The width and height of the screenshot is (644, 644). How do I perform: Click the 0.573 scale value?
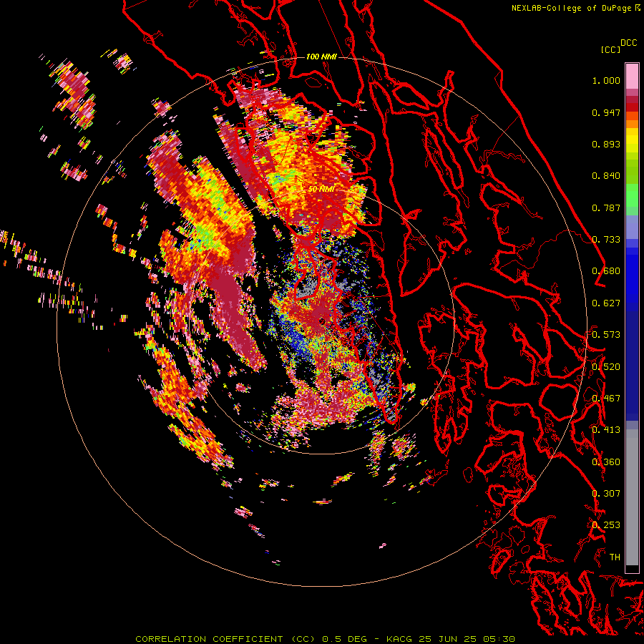606,335
